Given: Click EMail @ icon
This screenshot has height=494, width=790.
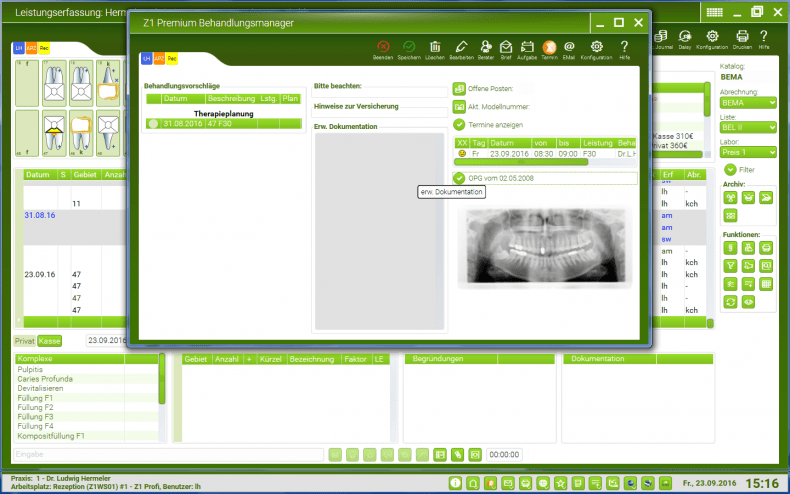Looking at the screenshot, I should (569, 47).
